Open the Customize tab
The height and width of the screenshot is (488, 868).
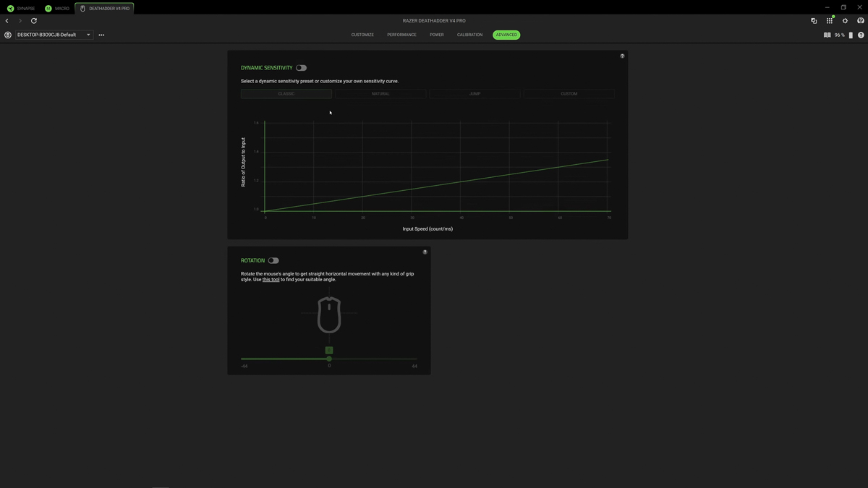[x=362, y=35]
